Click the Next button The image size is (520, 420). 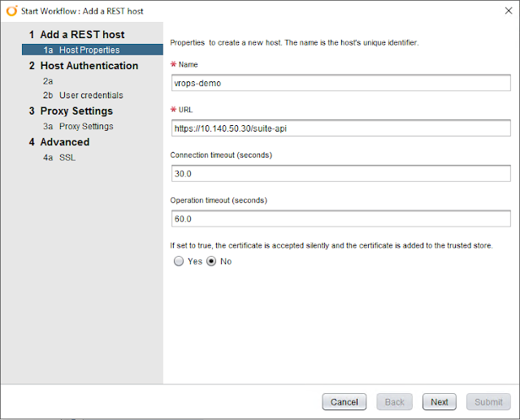click(x=440, y=402)
